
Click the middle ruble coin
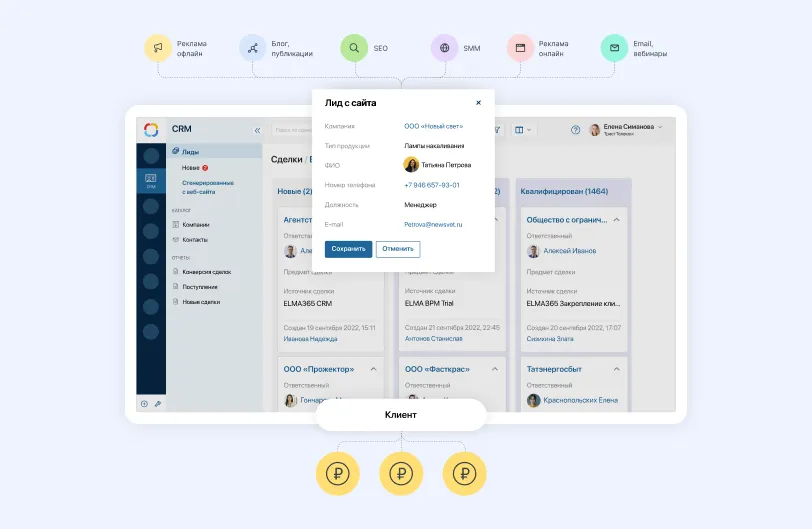[x=401, y=474]
